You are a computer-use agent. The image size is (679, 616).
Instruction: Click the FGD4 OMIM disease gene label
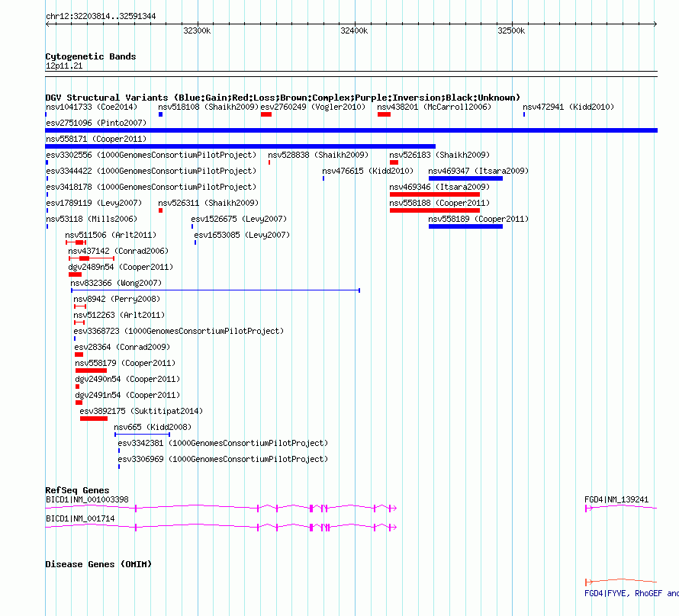632,593
